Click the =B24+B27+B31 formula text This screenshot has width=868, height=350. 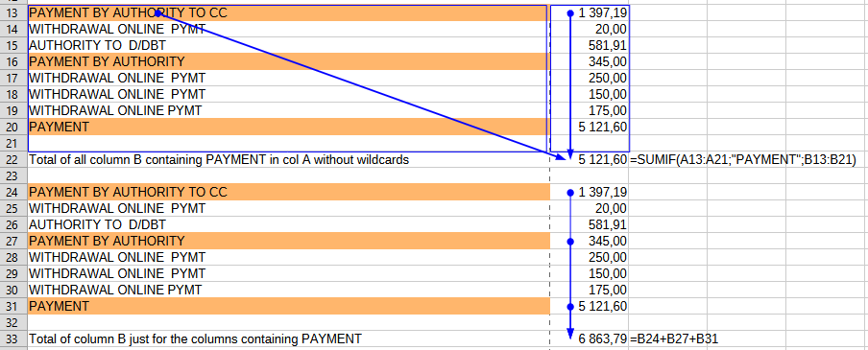(x=674, y=338)
